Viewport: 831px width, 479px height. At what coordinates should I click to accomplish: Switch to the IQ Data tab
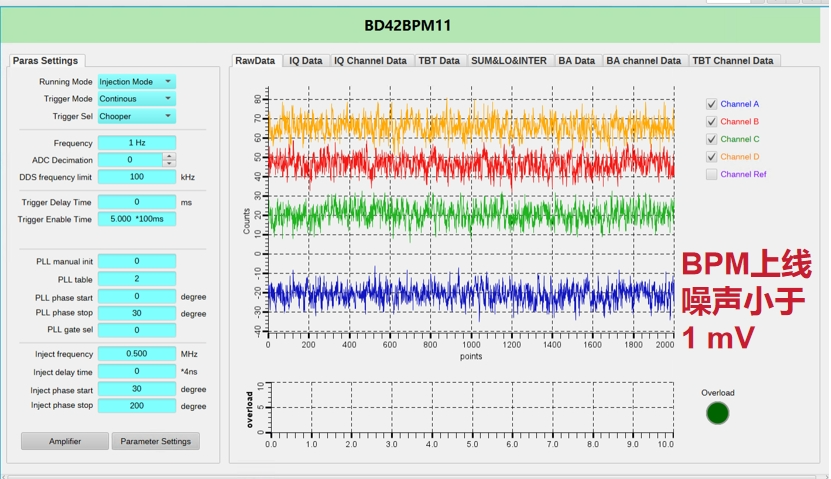click(x=306, y=61)
